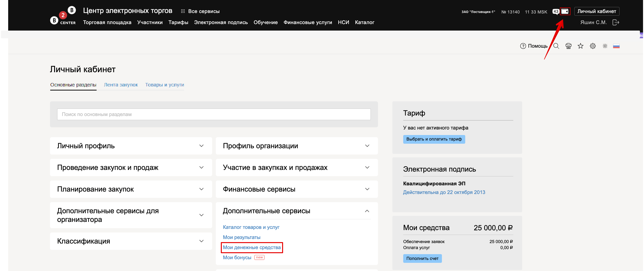Click the wallet icon in header
644x271 pixels.
click(x=565, y=11)
